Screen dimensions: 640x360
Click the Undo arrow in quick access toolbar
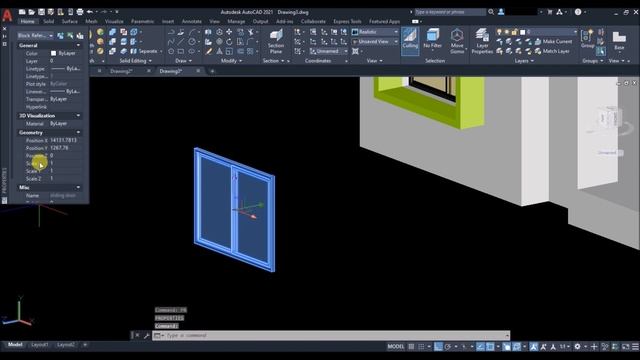point(90,12)
